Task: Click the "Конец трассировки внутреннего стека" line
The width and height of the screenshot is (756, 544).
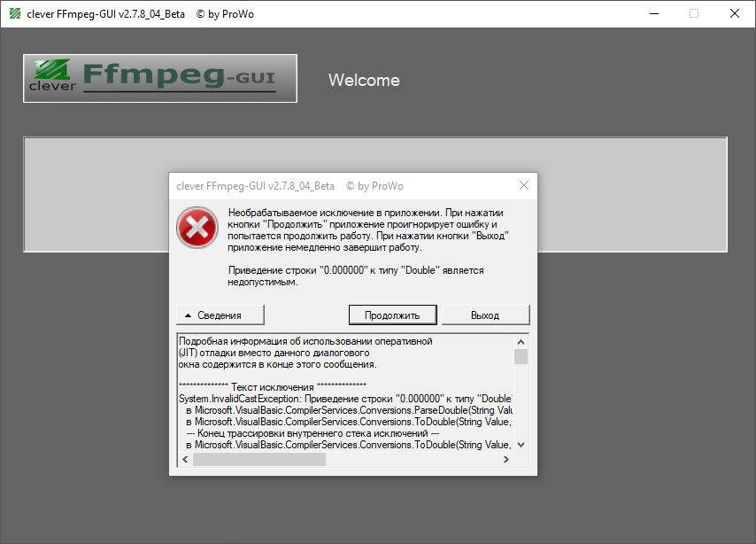Action: pyautogui.click(x=312, y=433)
